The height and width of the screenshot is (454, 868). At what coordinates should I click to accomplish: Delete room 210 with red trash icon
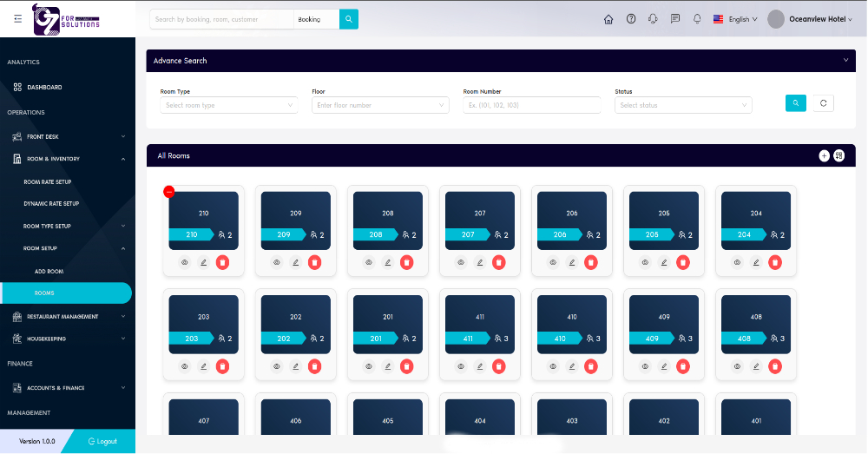[x=222, y=261]
